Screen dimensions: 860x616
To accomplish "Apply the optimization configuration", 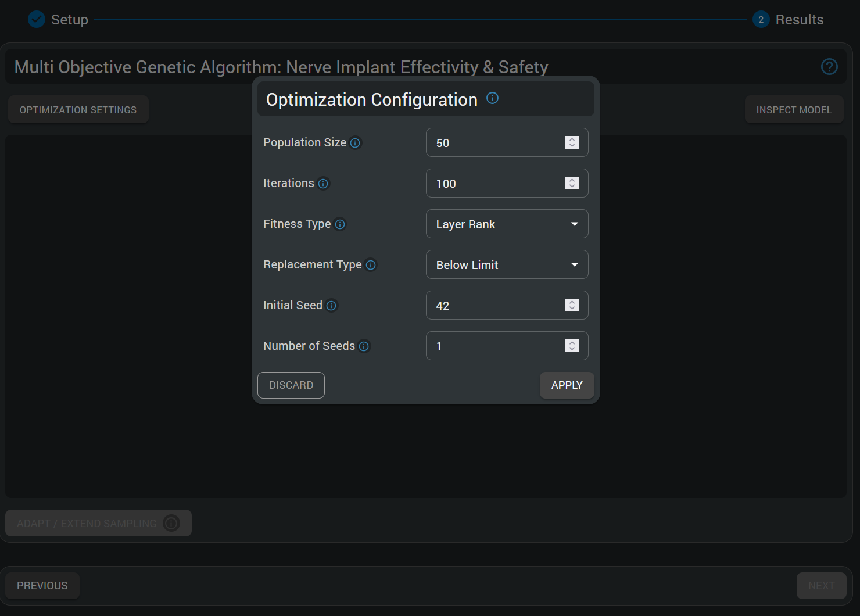I will pos(567,385).
